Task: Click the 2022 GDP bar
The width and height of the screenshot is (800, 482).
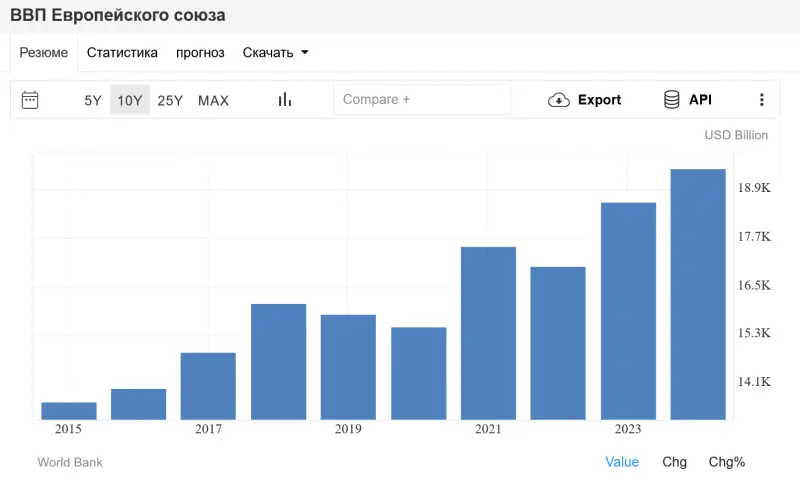Action: point(558,343)
